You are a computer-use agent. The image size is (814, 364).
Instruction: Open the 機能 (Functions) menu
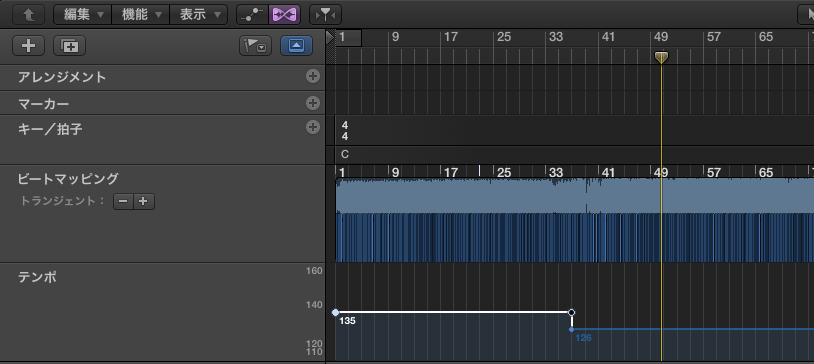tap(141, 15)
